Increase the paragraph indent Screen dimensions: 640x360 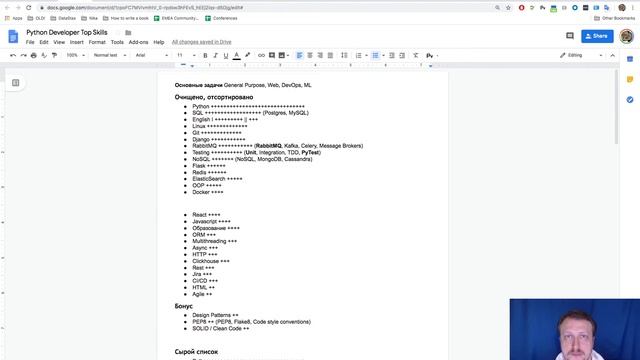click(402, 55)
